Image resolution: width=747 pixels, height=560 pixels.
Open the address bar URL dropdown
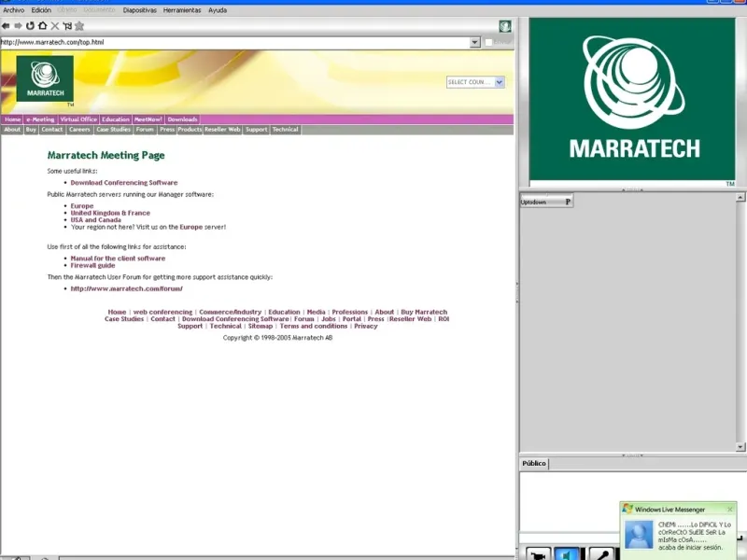(x=474, y=42)
